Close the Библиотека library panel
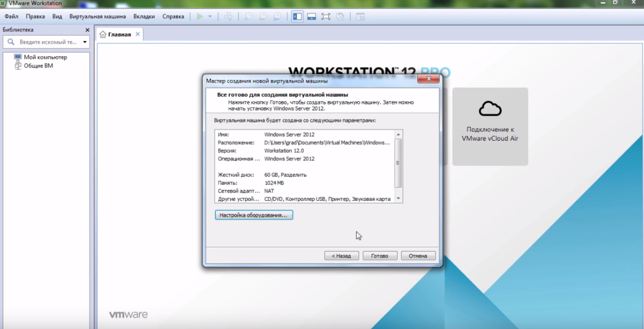Screen dimensions: 644x329 (87, 30)
